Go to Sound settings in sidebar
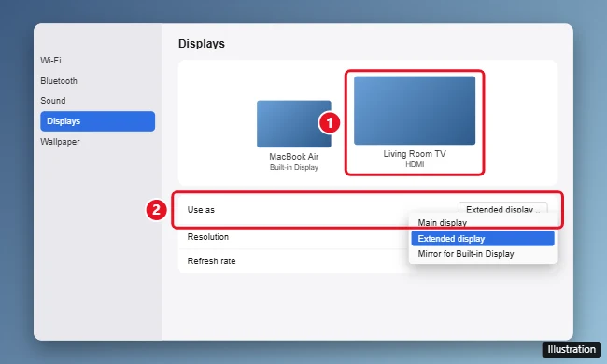This screenshot has height=364, width=607. 53,101
